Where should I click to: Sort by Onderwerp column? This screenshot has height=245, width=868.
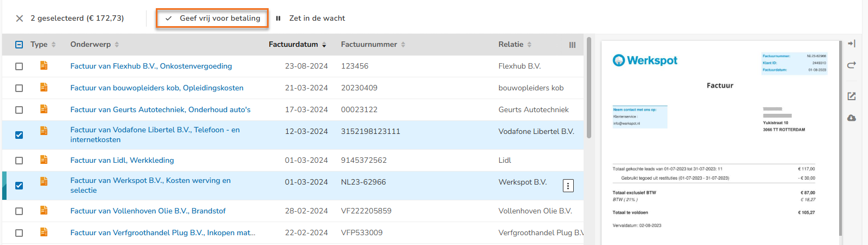(95, 45)
